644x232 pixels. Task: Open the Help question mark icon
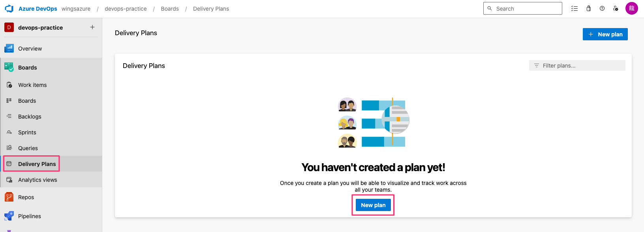[x=602, y=8]
